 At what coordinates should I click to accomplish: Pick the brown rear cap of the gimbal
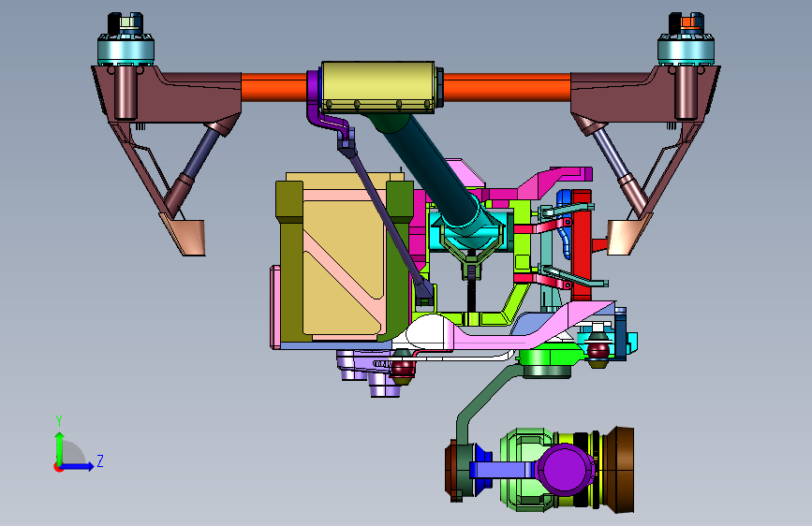tap(453, 470)
